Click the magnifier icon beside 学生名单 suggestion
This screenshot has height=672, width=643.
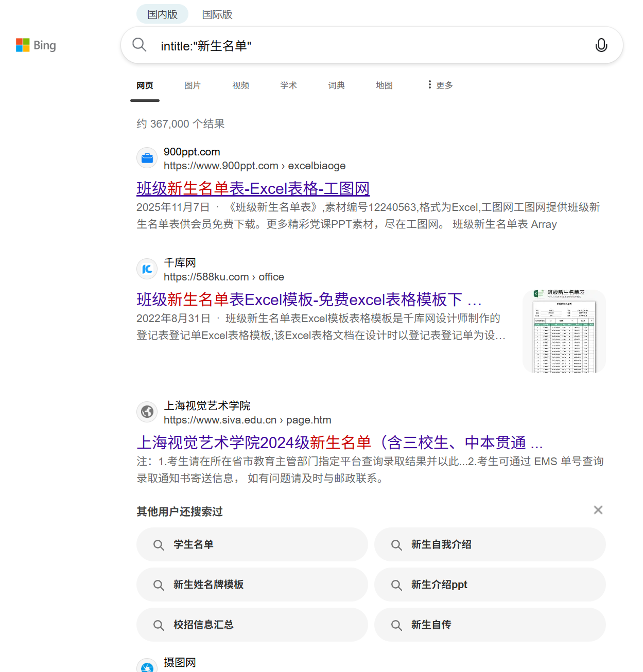click(x=159, y=544)
